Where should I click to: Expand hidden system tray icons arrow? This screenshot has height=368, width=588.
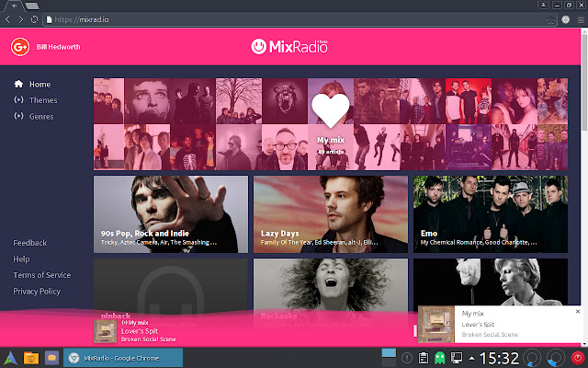coord(471,358)
